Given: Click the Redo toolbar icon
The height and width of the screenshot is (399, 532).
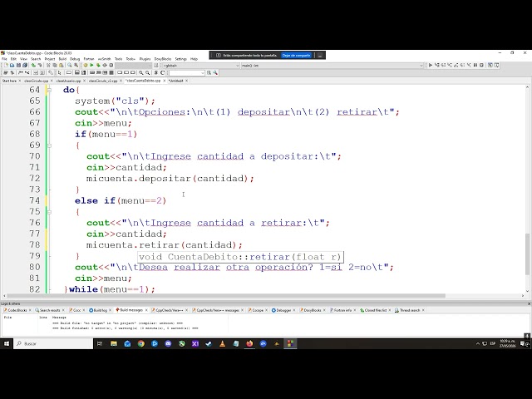Looking at the screenshot, I should click(x=40, y=65).
